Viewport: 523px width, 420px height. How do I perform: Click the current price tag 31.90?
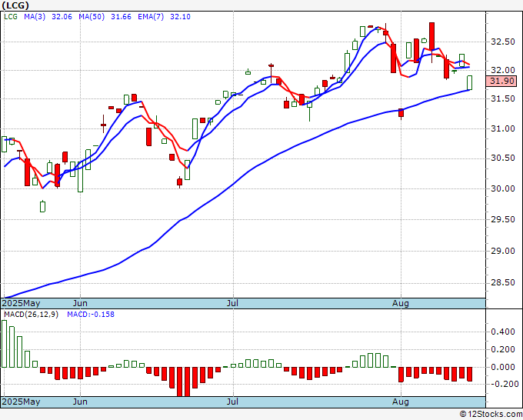(501, 81)
